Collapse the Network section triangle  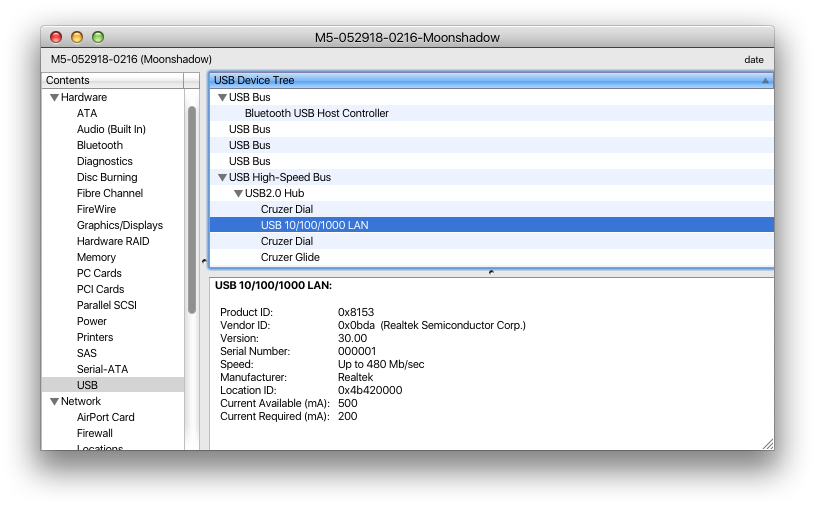pos(54,402)
